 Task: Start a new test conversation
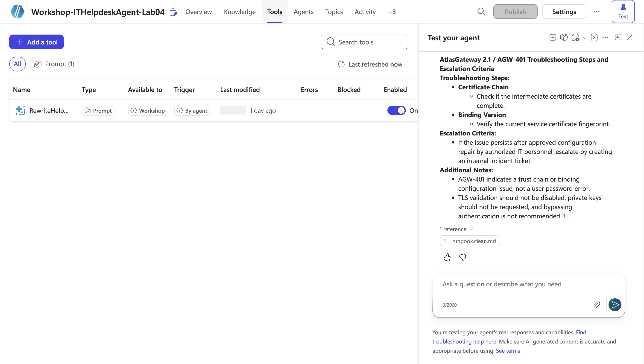pyautogui.click(x=553, y=38)
